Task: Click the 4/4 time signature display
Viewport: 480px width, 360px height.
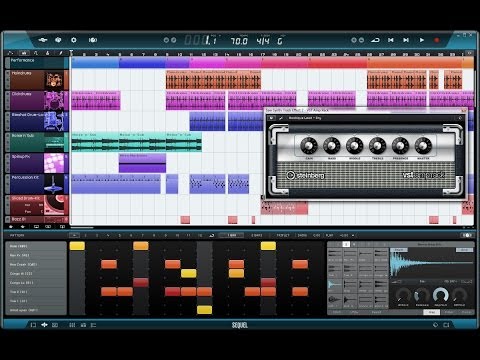Action: click(263, 41)
